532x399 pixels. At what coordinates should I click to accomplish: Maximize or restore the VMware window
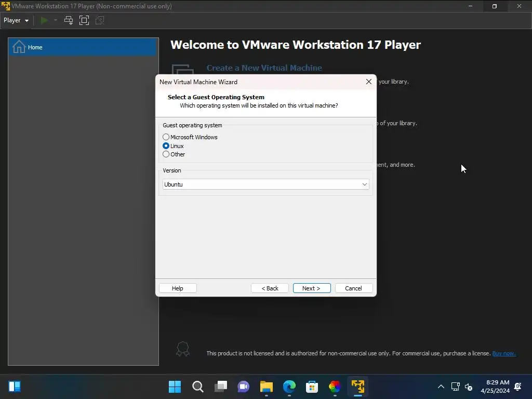(x=495, y=6)
